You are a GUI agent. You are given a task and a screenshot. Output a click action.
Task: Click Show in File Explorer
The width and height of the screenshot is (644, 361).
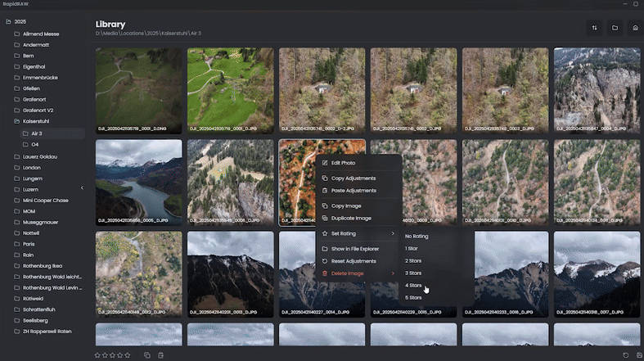point(354,248)
